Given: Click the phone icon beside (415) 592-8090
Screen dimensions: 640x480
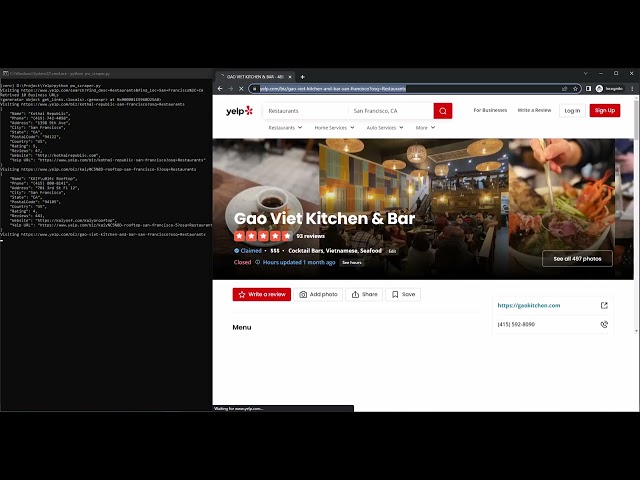Looking at the screenshot, I should point(604,324).
